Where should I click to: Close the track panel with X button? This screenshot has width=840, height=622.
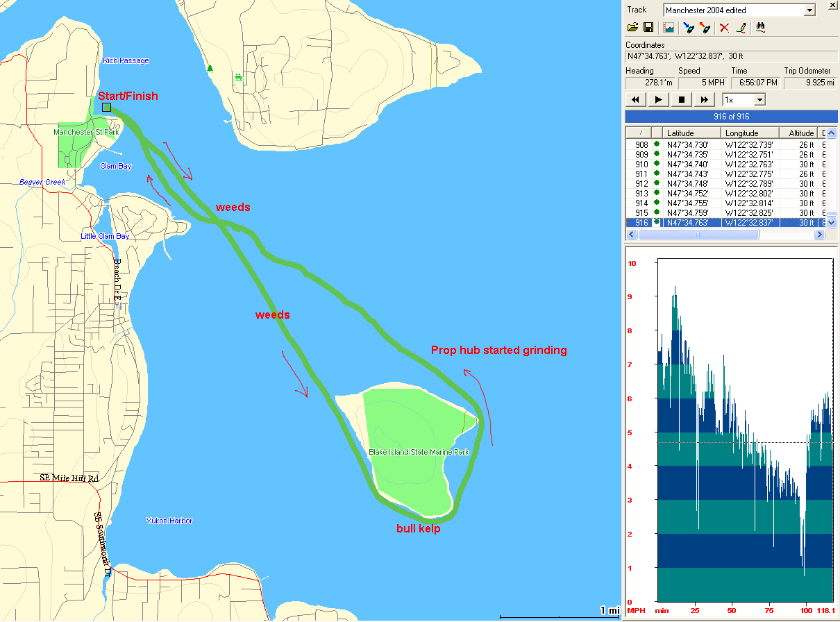pyautogui.click(x=832, y=6)
